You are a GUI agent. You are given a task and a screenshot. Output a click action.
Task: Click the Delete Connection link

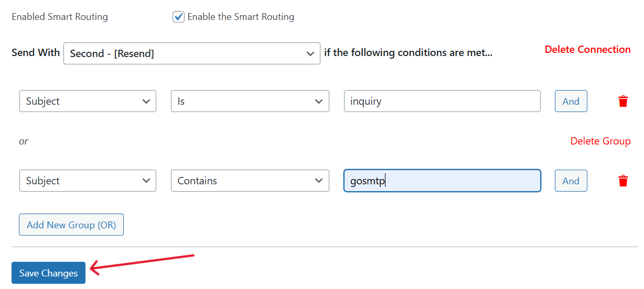pyautogui.click(x=587, y=50)
